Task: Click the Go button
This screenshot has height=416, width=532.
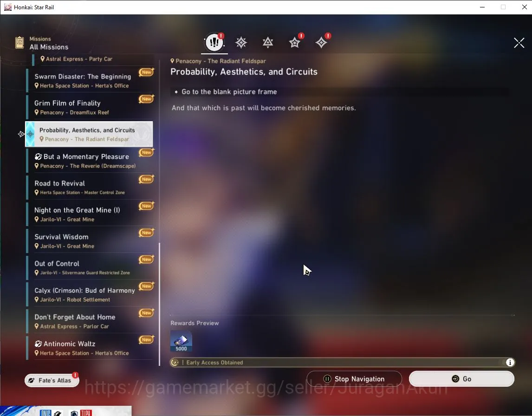Action: click(x=461, y=379)
